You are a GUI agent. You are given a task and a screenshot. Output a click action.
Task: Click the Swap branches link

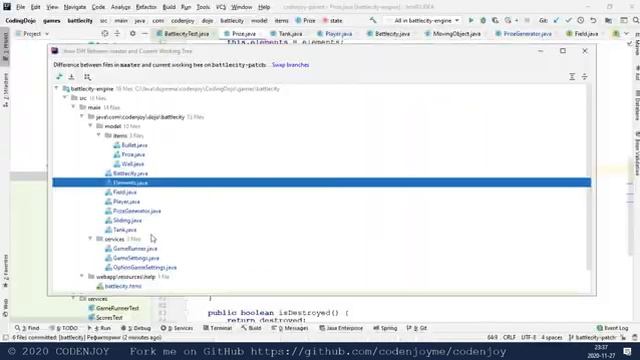pos(290,64)
